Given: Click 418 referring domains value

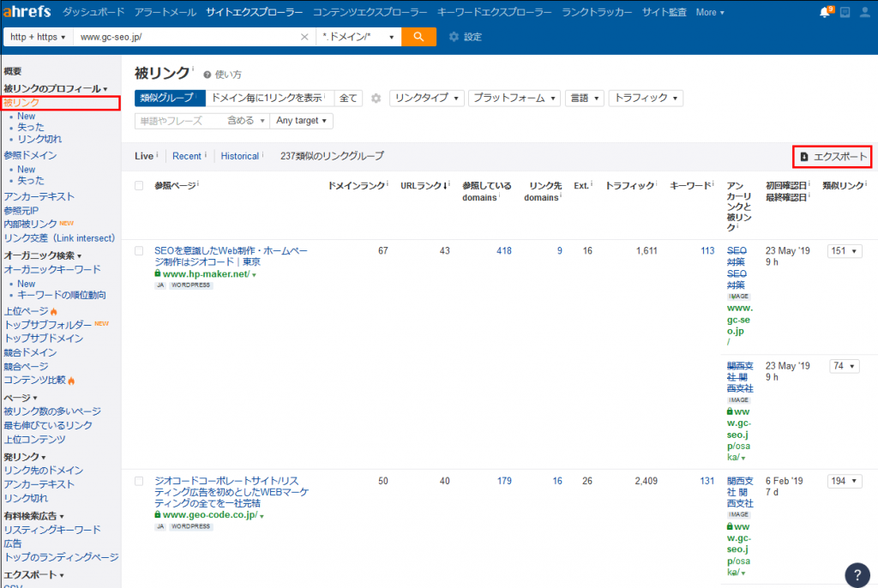Looking at the screenshot, I should [504, 251].
